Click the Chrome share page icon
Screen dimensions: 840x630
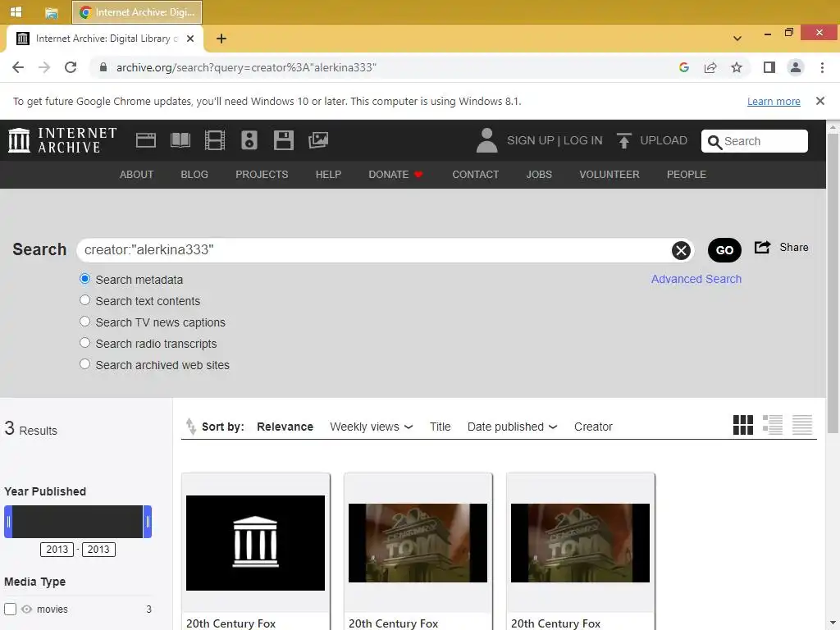click(710, 67)
